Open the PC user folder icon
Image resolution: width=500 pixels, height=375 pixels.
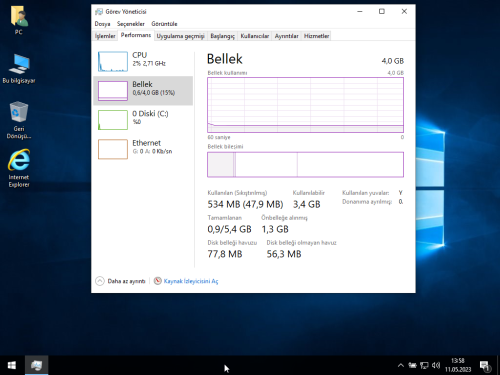click(19, 20)
